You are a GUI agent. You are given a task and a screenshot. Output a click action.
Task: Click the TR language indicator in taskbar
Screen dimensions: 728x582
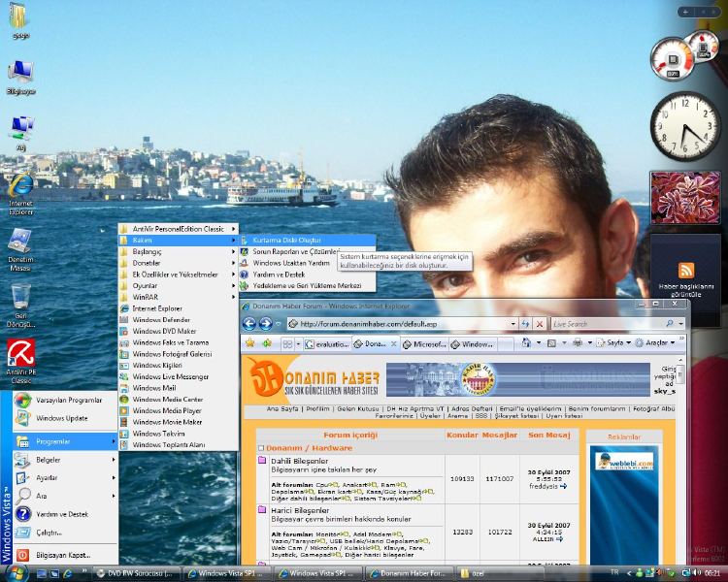click(614, 572)
